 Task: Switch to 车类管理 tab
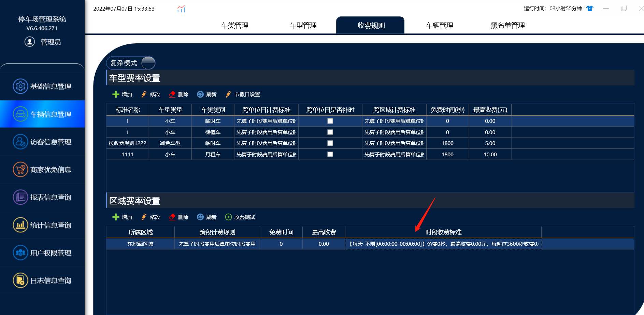[x=235, y=25]
